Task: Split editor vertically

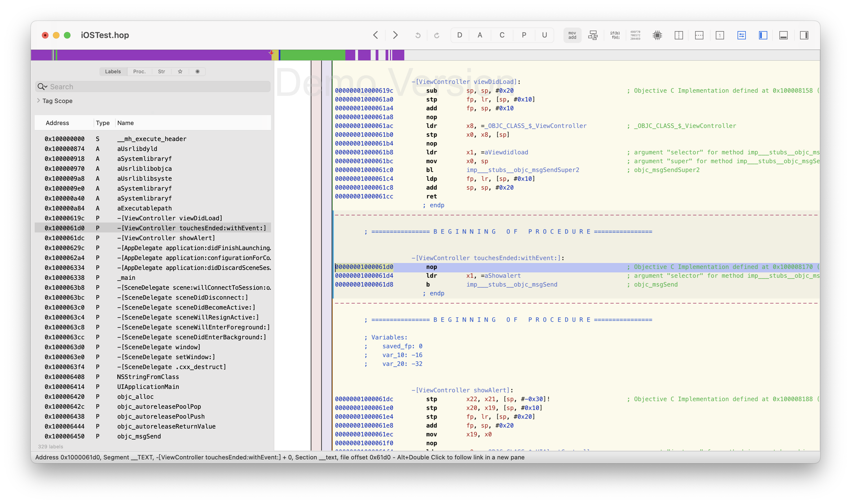Action: point(679,35)
